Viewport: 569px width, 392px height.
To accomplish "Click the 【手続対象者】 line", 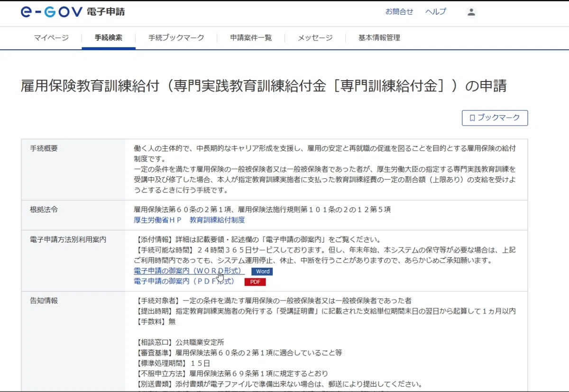I will [x=273, y=301].
